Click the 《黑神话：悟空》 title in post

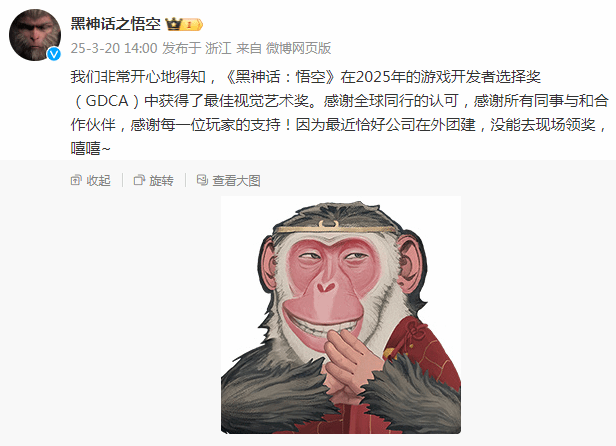click(280, 77)
